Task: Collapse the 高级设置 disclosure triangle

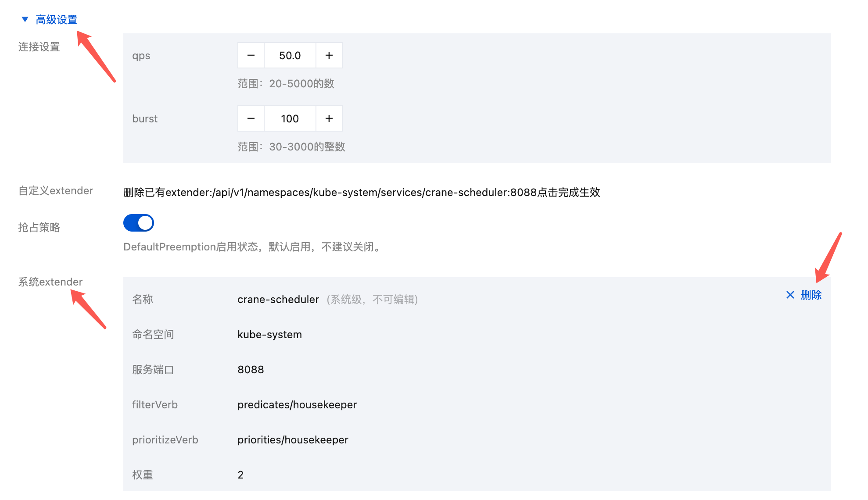Action: 25,19
